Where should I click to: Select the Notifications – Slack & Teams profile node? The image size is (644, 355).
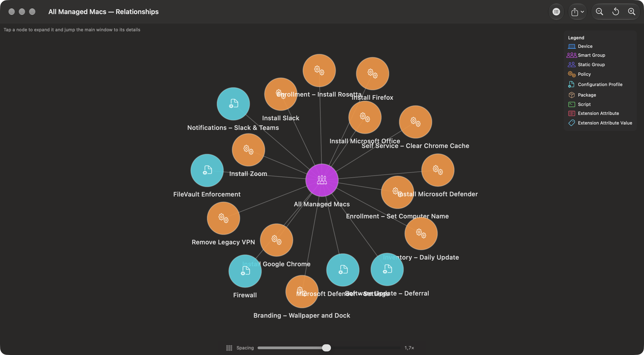(233, 104)
